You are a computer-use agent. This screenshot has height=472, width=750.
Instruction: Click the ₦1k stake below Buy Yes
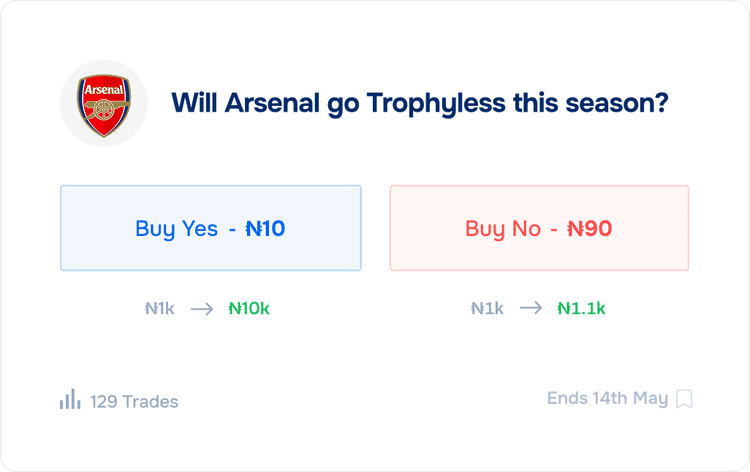[159, 309]
